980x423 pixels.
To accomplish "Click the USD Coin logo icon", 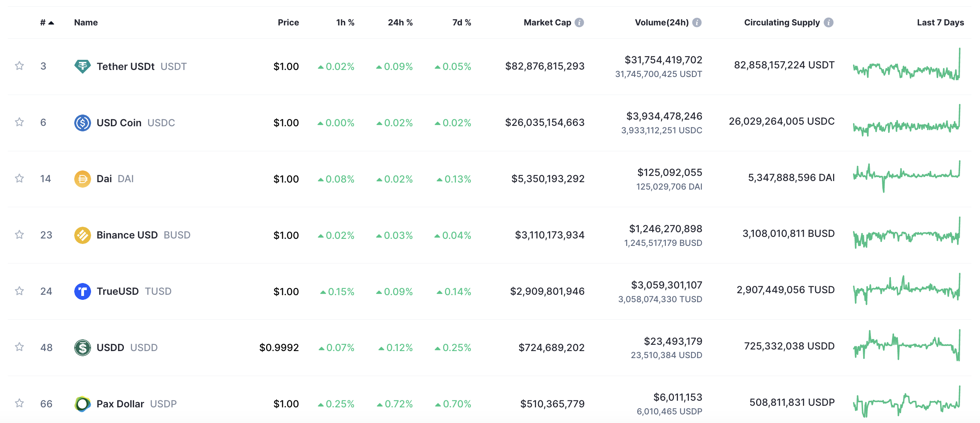I will [x=82, y=123].
